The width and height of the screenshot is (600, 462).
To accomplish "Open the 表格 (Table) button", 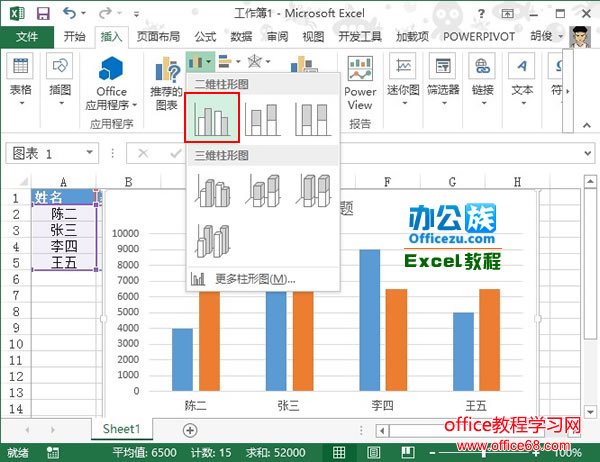I will (21, 79).
